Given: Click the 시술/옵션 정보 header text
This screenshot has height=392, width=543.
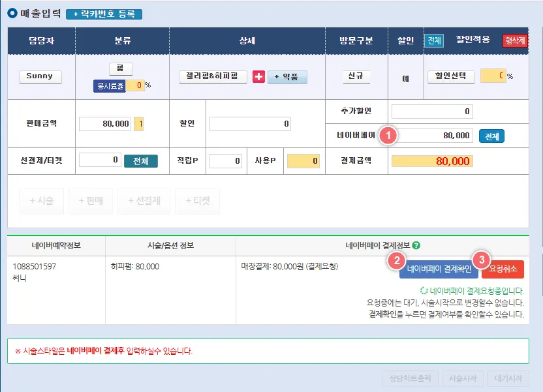Looking at the screenshot, I should 171,246.
